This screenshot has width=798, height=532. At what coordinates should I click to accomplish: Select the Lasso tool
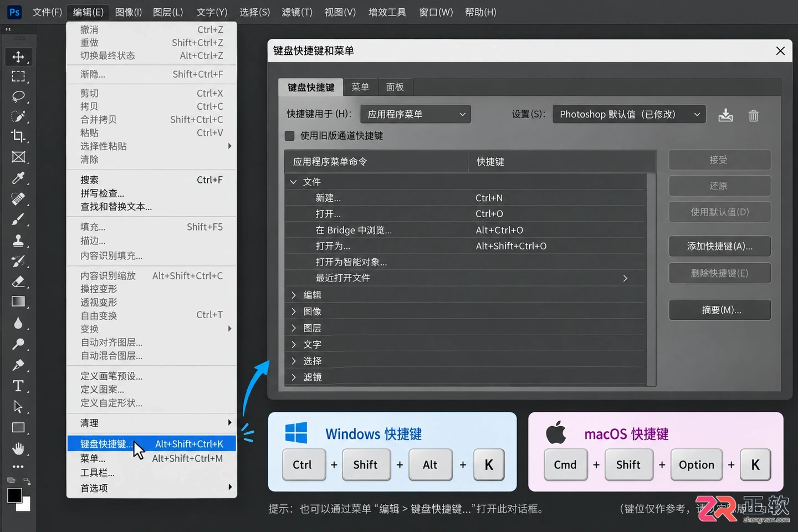[18, 96]
